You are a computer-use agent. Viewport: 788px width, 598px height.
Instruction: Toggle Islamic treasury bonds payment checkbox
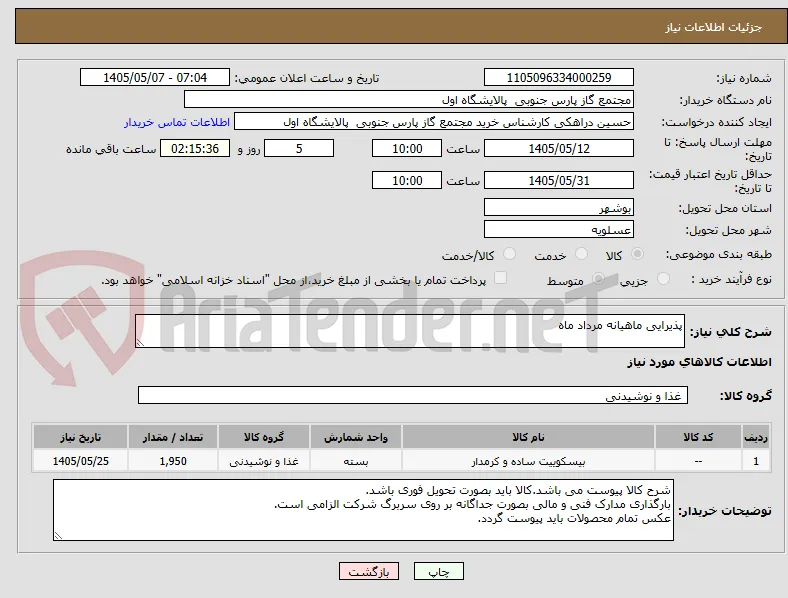point(501,278)
